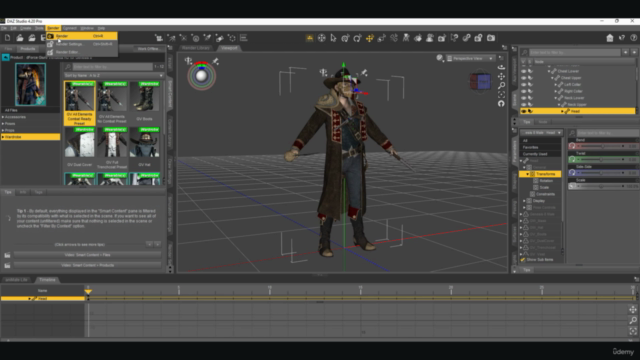Collapse the Chest Upper node

click(552, 78)
